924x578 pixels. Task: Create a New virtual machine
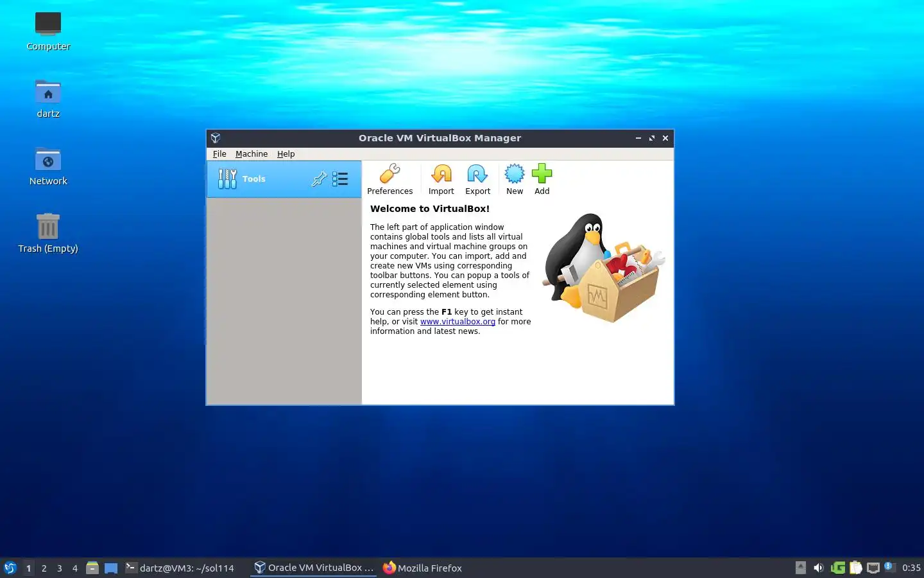pyautogui.click(x=515, y=179)
